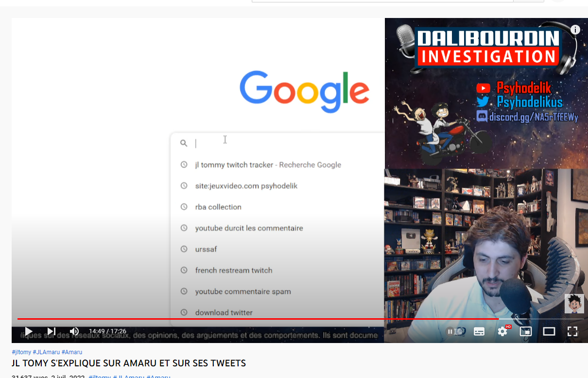Click the Google logo in video
Image resolution: width=588 pixels, height=378 pixels.
tap(304, 92)
